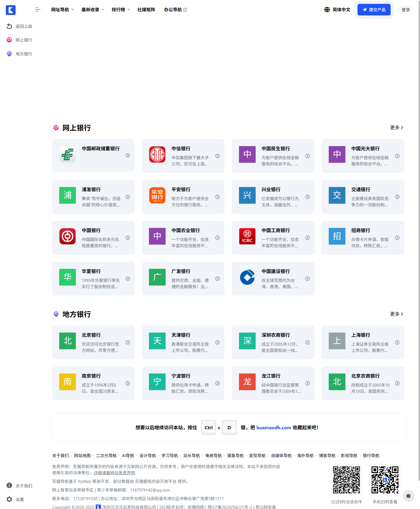Open the 中国银行 red logo
Viewport: 420px width, 509px height.
68,237
